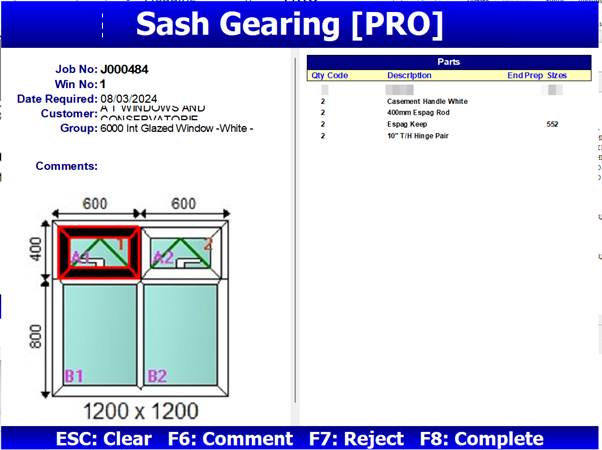Click the ESC: Clear action
This screenshot has height=450, width=602.
(104, 438)
